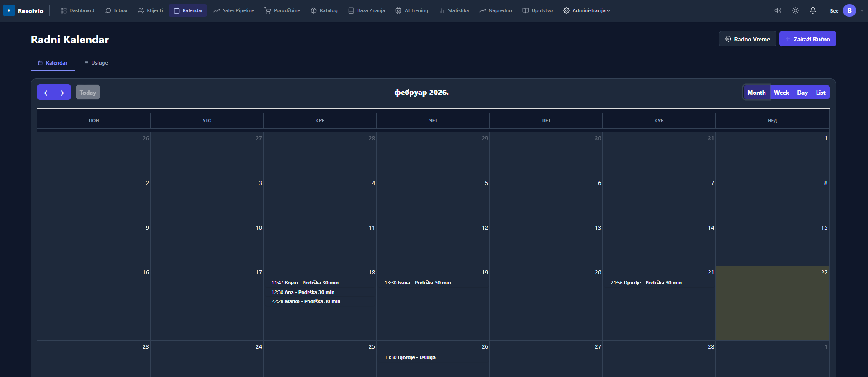
Task: Open the Sales Pipeline page
Action: pyautogui.click(x=234, y=10)
